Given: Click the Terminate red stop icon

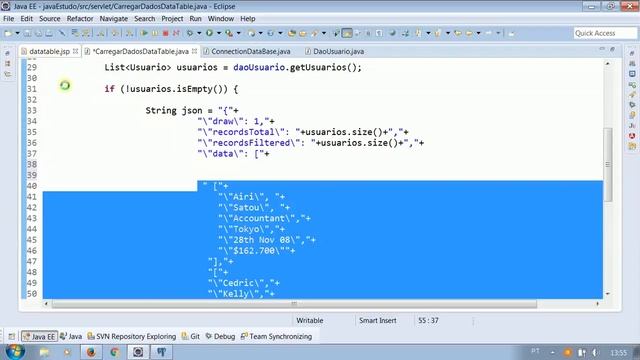Looking at the screenshot, I should tap(165, 33).
